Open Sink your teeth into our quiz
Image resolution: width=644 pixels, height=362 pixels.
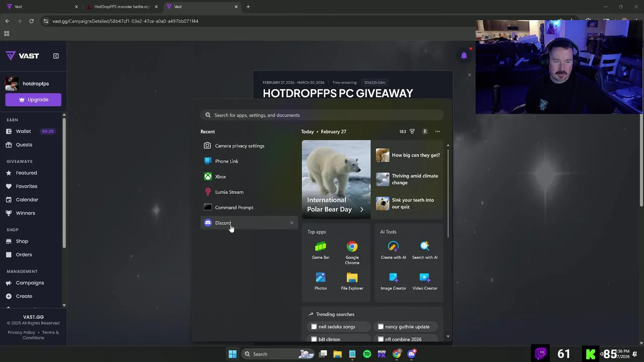click(408, 203)
